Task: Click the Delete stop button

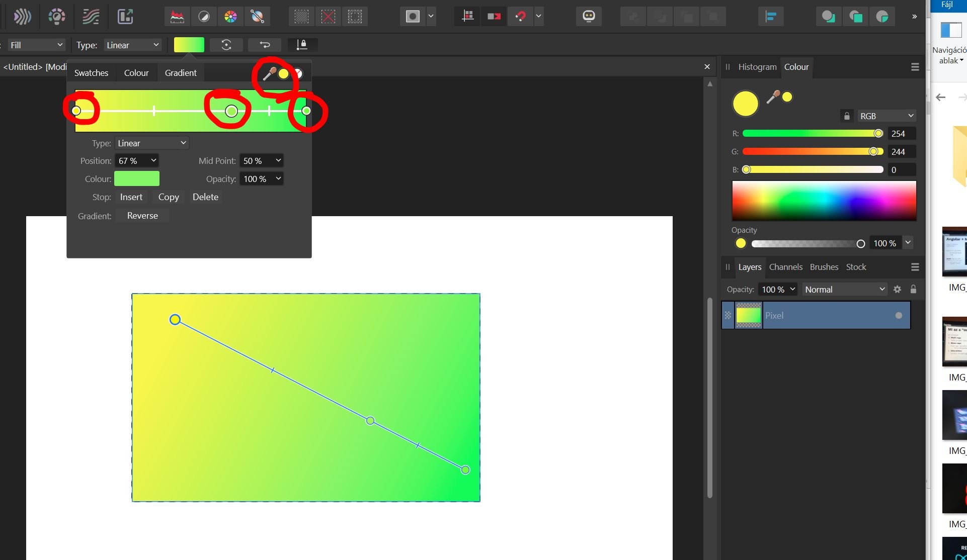Action: point(205,197)
